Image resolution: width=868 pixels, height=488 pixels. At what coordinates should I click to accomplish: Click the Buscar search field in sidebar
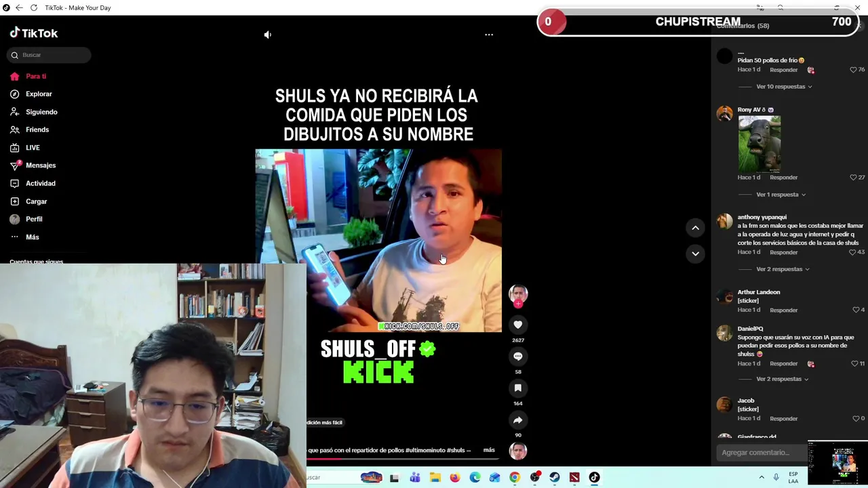[x=49, y=55]
